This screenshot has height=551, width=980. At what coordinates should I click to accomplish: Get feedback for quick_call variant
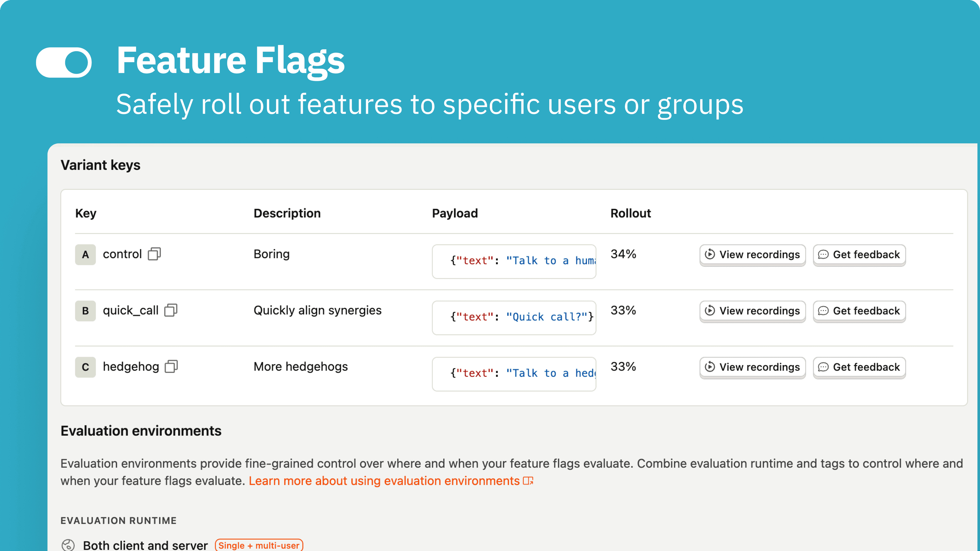point(859,311)
